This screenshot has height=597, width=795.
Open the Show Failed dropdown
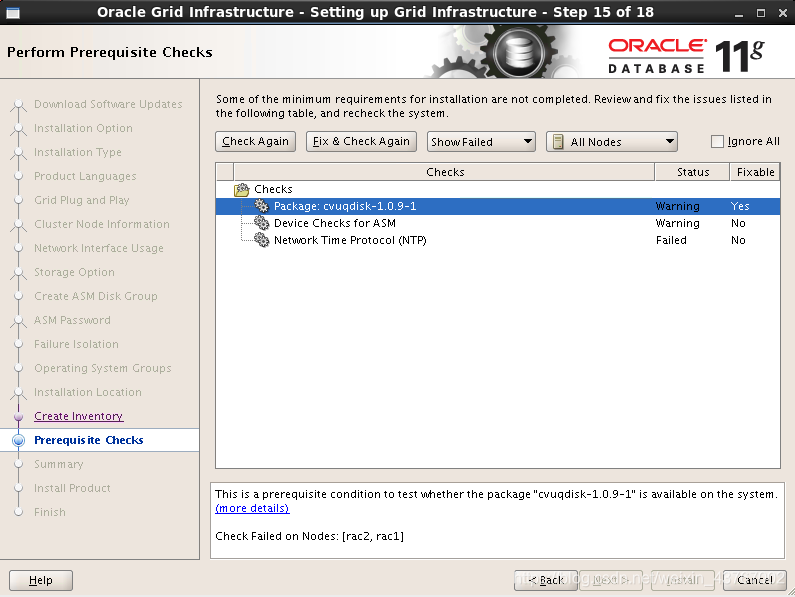click(481, 142)
